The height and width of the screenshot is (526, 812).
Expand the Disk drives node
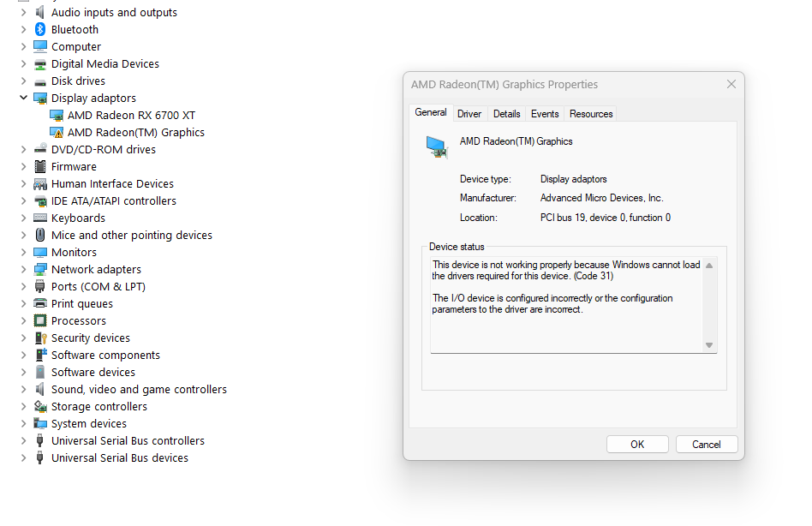point(23,81)
